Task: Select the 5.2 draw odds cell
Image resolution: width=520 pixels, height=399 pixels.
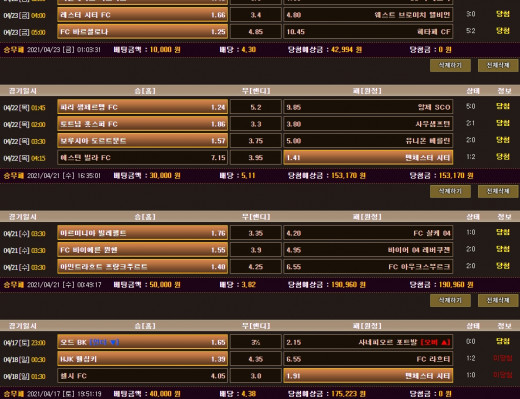Action: click(x=256, y=107)
